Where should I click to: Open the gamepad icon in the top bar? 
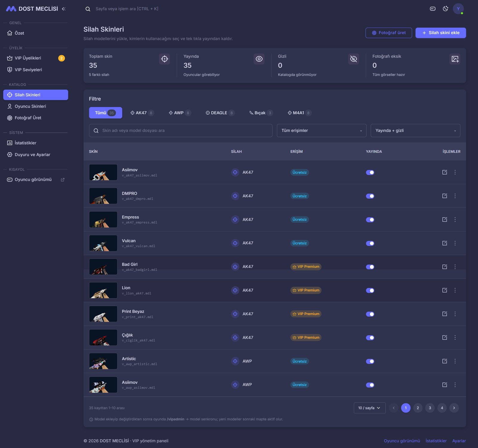[x=433, y=9]
